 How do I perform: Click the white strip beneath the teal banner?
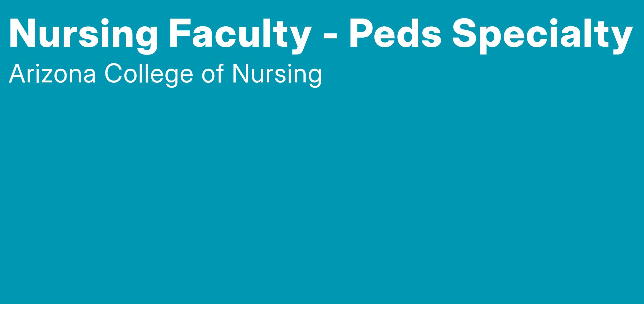pyautogui.click(x=322, y=310)
